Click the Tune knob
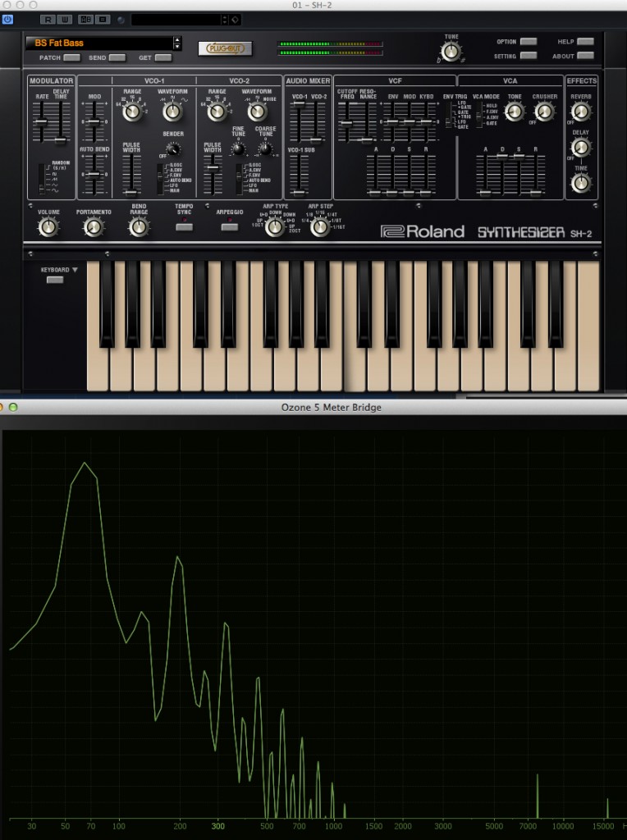The height and width of the screenshot is (840, 627). click(x=451, y=51)
